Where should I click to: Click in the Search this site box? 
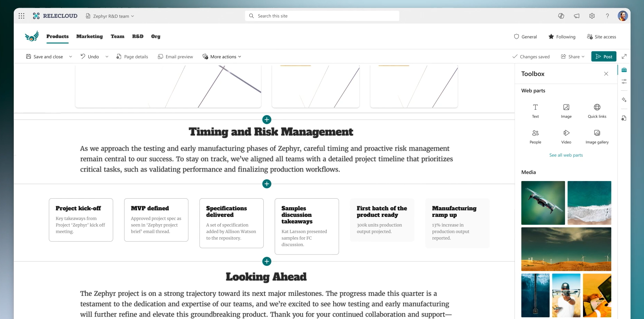pyautogui.click(x=322, y=16)
